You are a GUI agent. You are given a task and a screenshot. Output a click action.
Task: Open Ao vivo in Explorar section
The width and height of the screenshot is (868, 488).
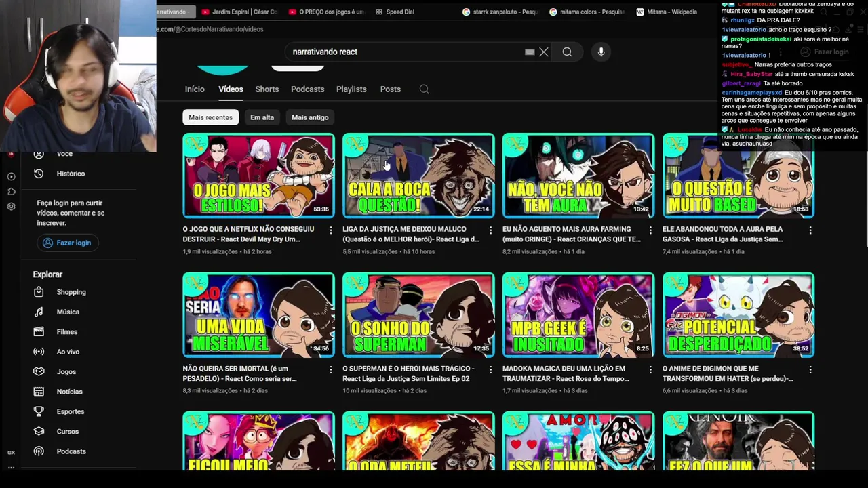(68, 352)
